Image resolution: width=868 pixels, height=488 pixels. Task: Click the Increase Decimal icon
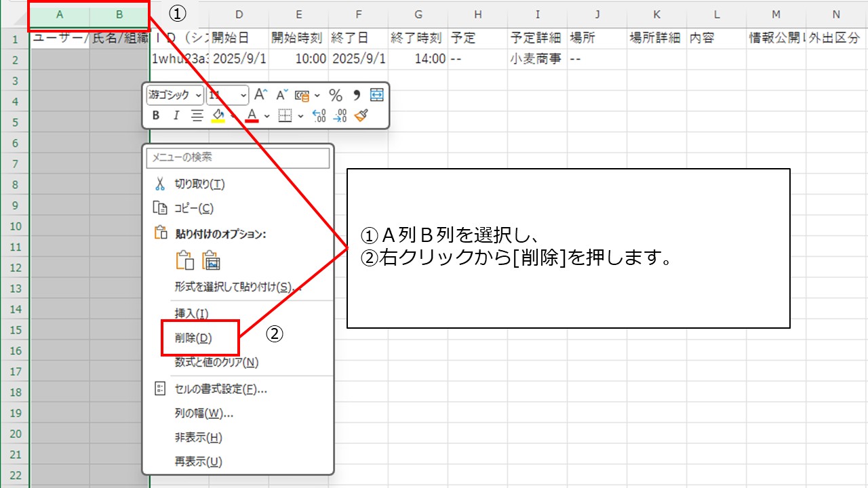coord(319,116)
